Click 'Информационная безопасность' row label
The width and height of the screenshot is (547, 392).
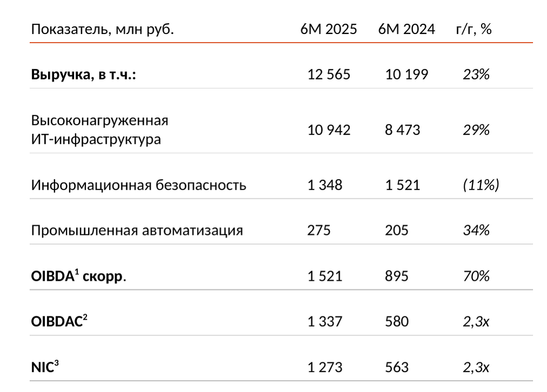pos(138,185)
